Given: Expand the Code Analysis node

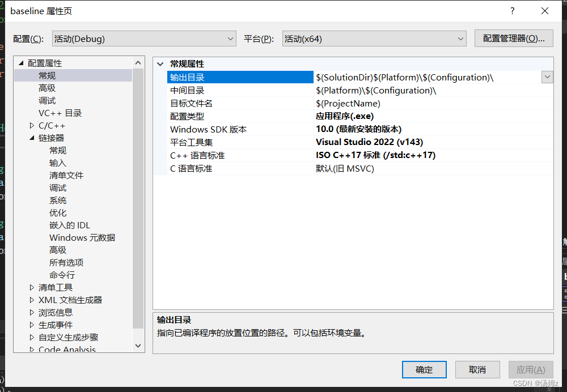Looking at the screenshot, I should point(32,348).
